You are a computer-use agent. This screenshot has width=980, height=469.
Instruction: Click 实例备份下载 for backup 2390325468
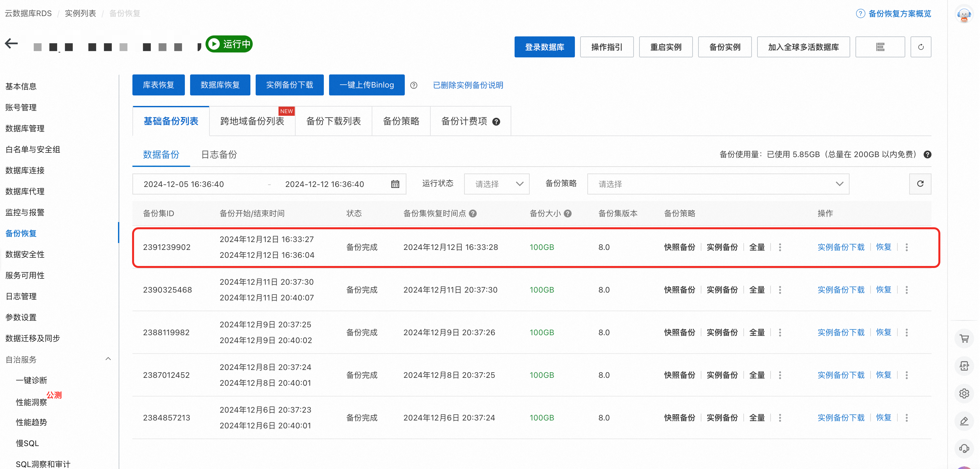(841, 290)
